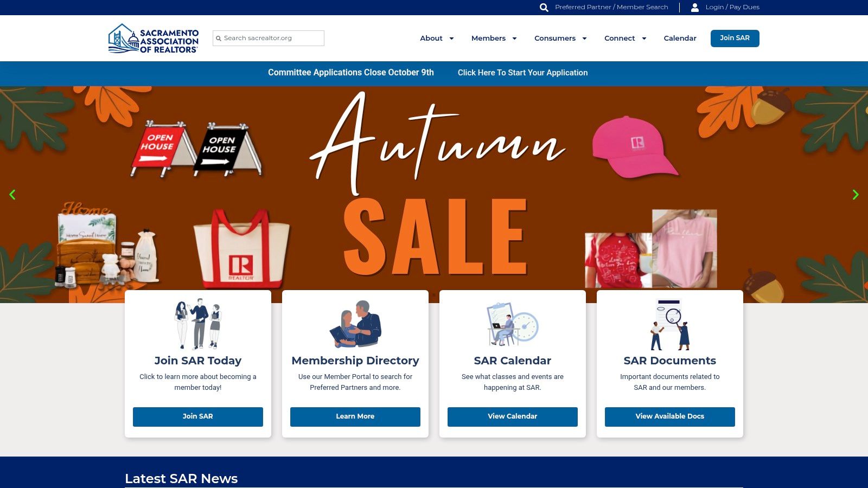The width and height of the screenshot is (868, 488).
Task: Click the Join SAR card button
Action: pos(198,417)
